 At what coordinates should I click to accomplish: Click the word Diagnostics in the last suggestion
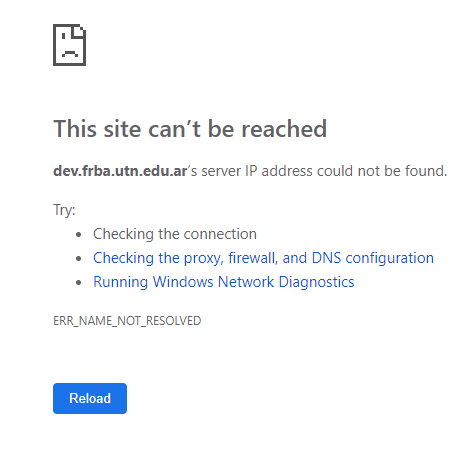click(316, 282)
